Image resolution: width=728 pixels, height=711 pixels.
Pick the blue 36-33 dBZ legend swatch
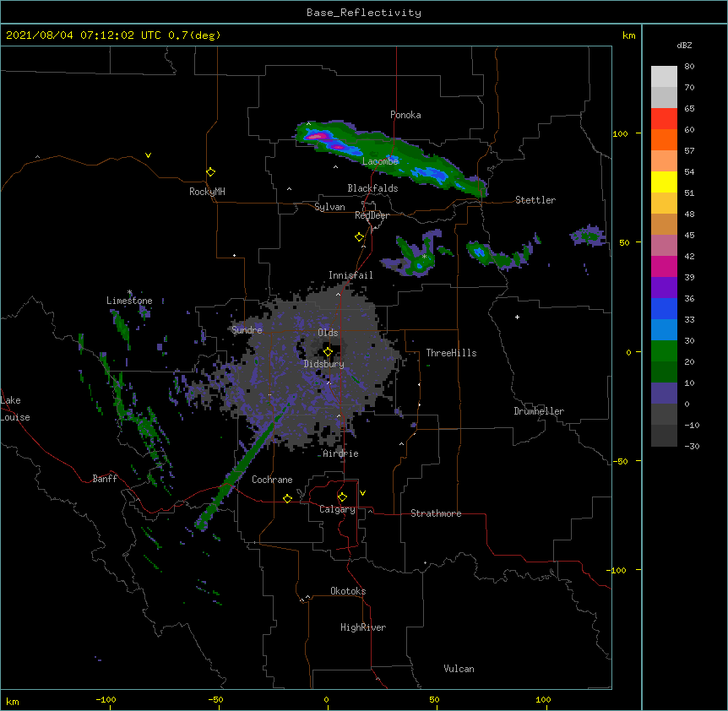(664, 308)
